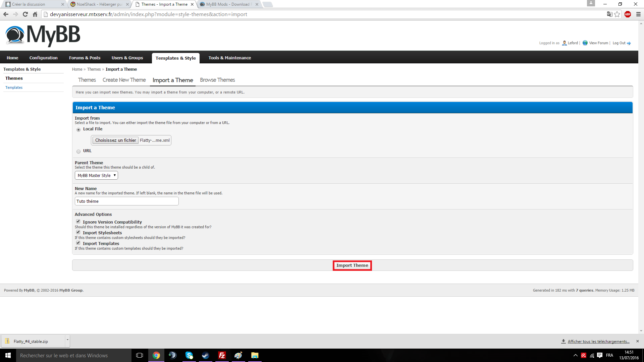
Task: Open the action center notification icon
Action: tap(600, 355)
